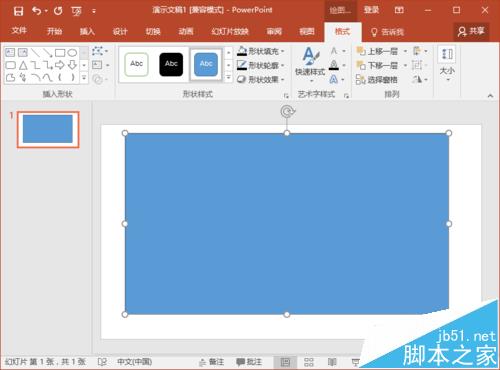Screen dimensions: 500x370
Task: Click the Undo arrow icon
Action: [37, 11]
